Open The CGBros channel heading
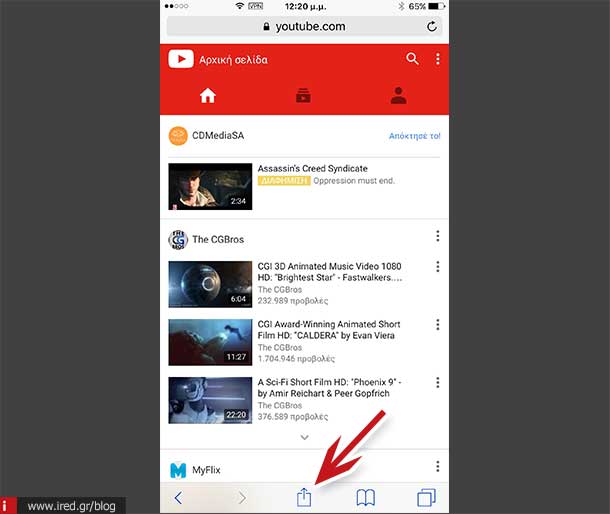The height and width of the screenshot is (514, 610). pos(218,239)
